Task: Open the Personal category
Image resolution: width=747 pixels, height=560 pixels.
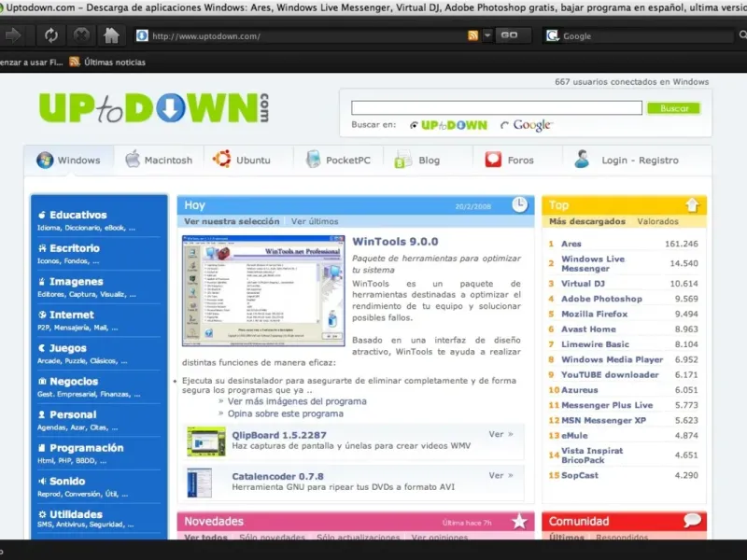Action: click(73, 414)
